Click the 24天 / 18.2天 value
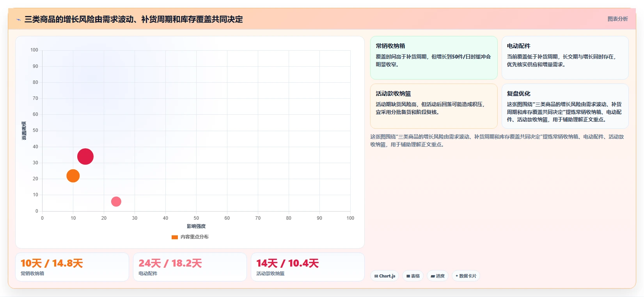Image resolution: width=644 pixels, height=297 pixels. (x=170, y=263)
